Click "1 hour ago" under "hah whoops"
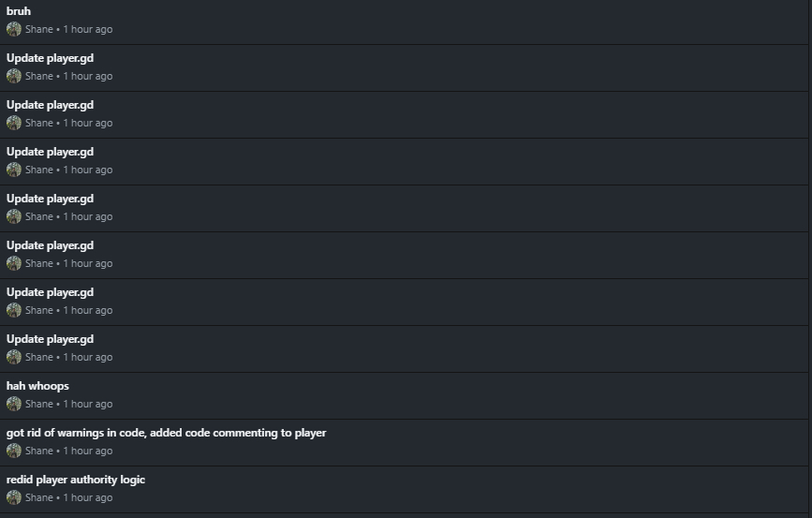 tap(88, 404)
